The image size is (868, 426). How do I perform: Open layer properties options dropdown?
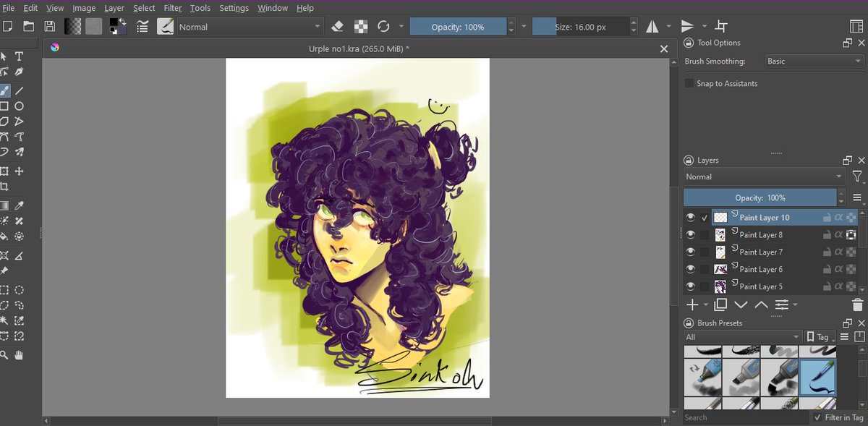tap(785, 304)
